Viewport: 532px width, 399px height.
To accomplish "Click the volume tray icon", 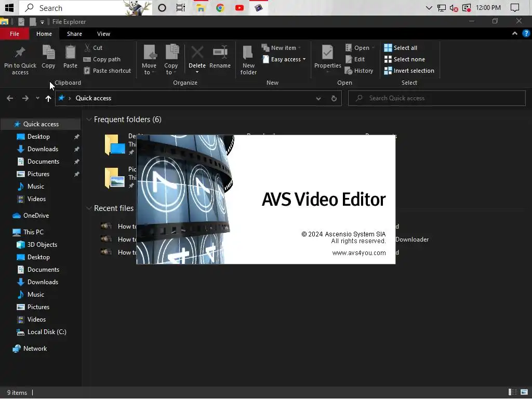I will coord(454,7).
